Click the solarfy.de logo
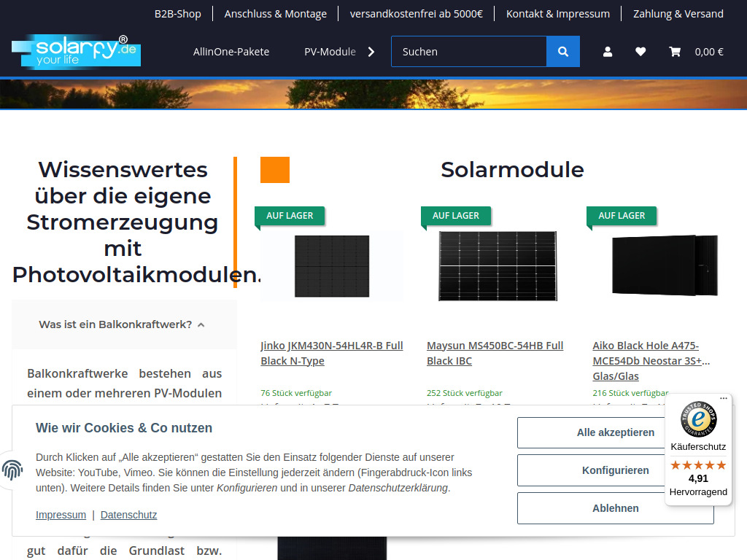 (76, 50)
